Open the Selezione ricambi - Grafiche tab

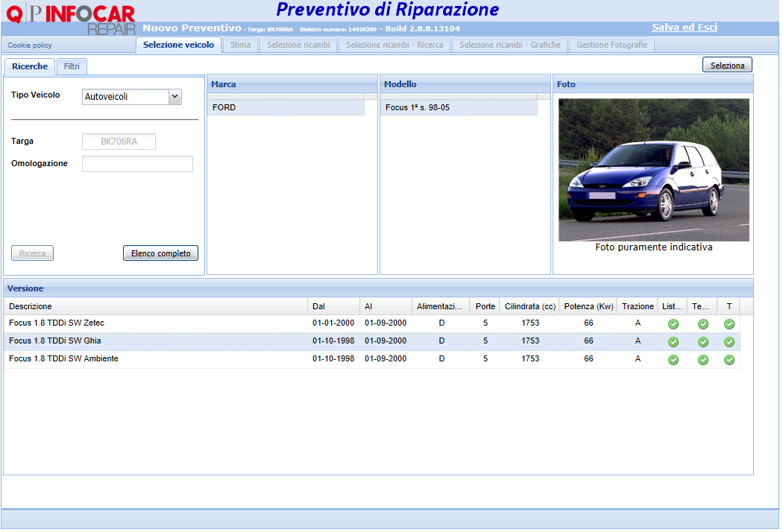(x=509, y=45)
